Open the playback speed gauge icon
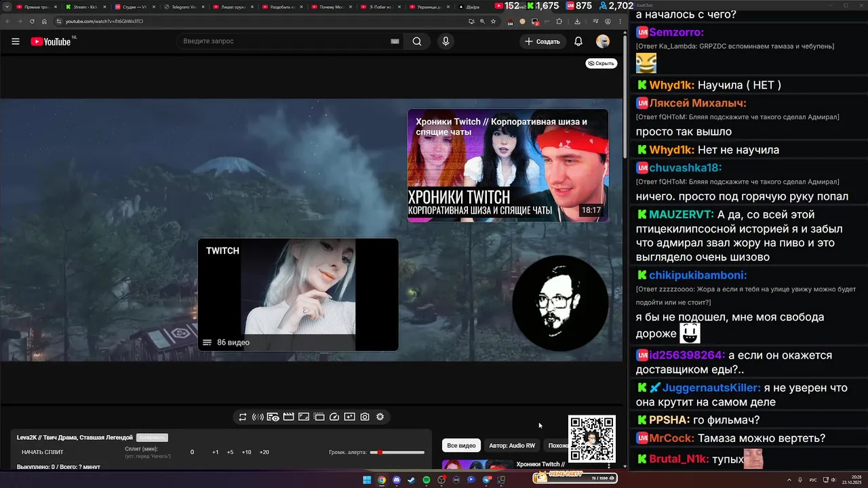 [334, 417]
